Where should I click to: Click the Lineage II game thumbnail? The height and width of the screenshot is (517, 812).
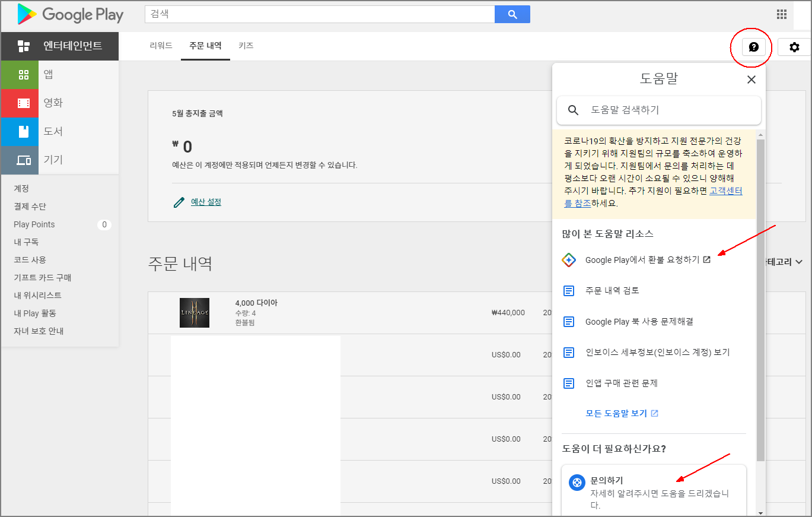click(195, 313)
